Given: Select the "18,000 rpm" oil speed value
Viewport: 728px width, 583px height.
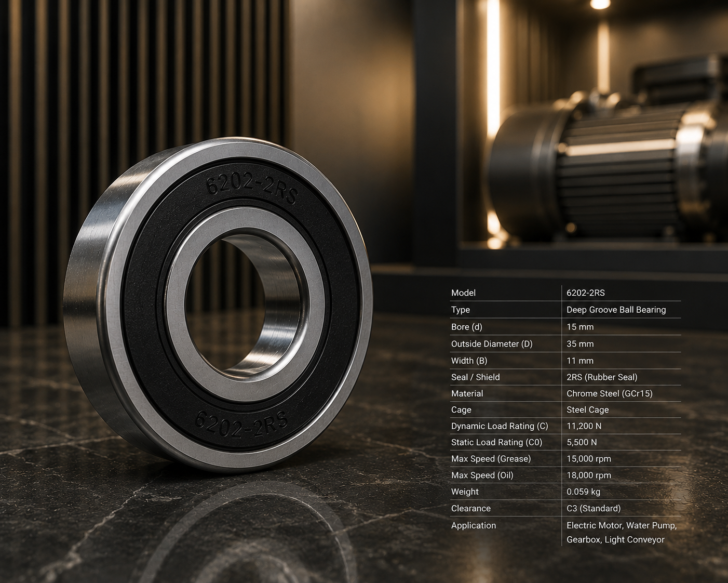Looking at the screenshot, I should [x=589, y=475].
